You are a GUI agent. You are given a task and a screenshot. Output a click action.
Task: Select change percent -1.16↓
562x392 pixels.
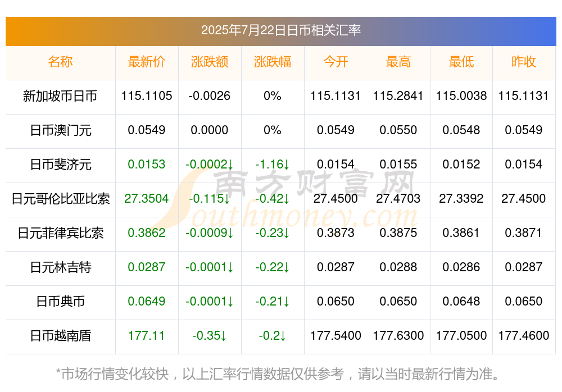point(273,164)
